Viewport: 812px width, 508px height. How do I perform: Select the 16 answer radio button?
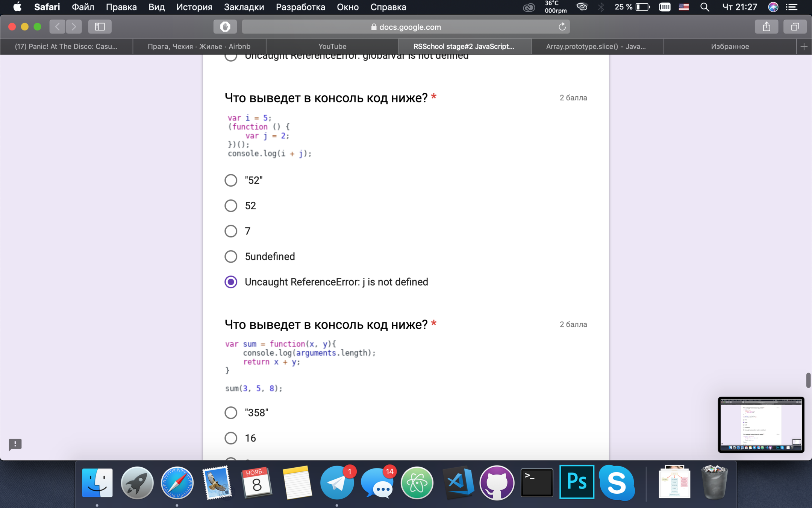tap(231, 438)
